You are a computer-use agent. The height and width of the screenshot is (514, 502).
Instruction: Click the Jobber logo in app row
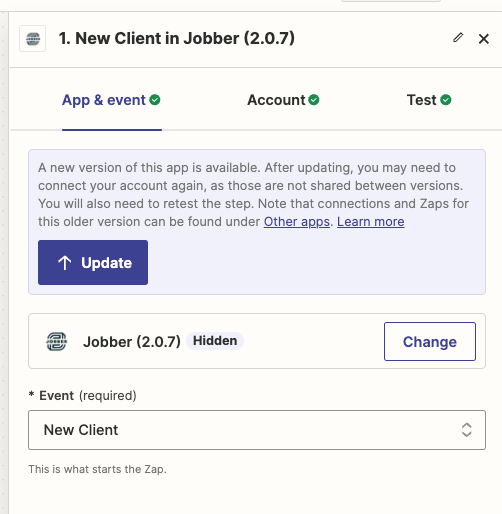click(56, 341)
